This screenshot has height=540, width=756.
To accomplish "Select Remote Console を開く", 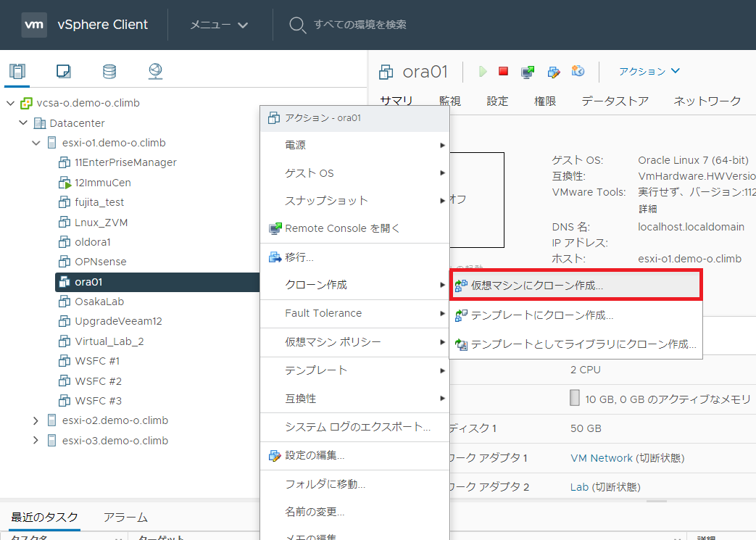I will click(355, 228).
